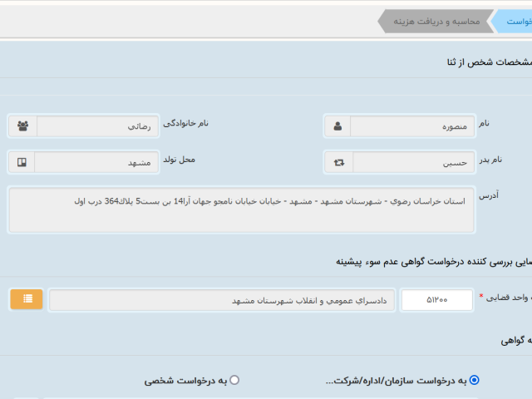Image resolution: width=532 pixels, height=399 pixels.
Task: Click the refresh arrows icon beside نام پدر
Action: click(338, 162)
